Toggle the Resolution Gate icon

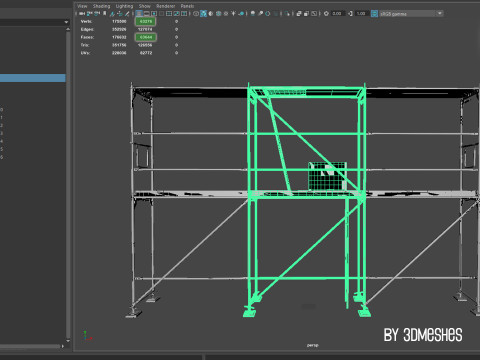click(154, 14)
